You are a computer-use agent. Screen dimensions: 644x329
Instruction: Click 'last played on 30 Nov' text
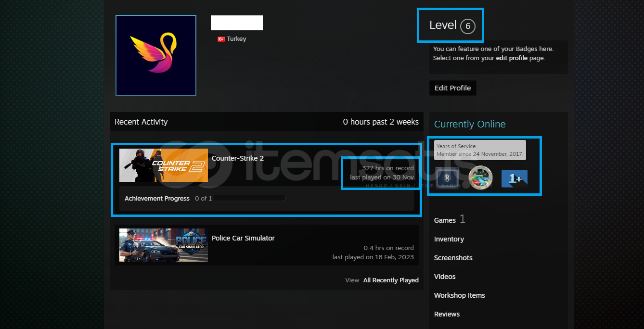[382, 177]
